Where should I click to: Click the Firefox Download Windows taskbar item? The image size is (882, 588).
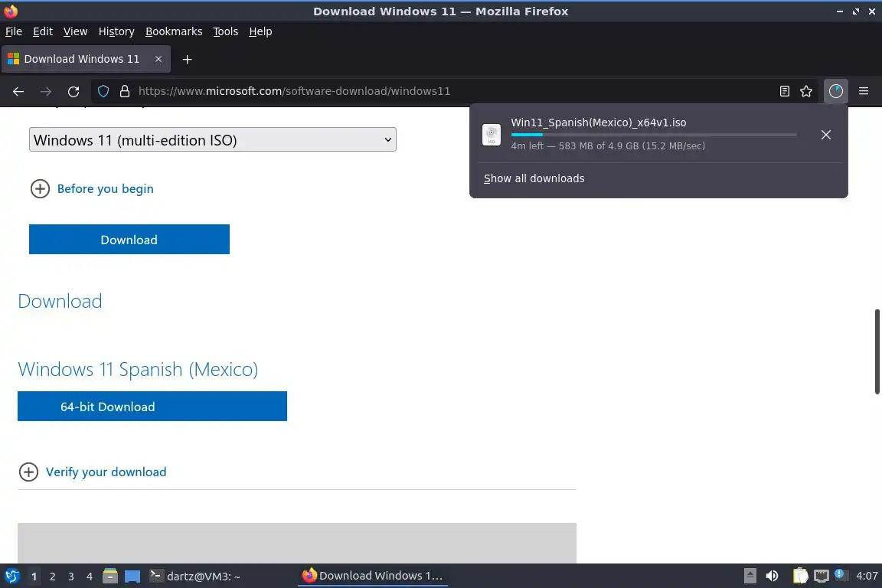372,576
